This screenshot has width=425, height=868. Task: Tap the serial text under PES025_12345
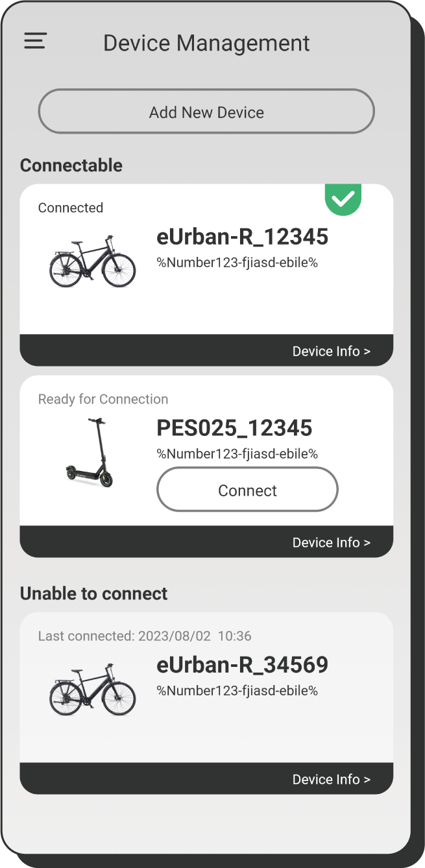(x=237, y=453)
